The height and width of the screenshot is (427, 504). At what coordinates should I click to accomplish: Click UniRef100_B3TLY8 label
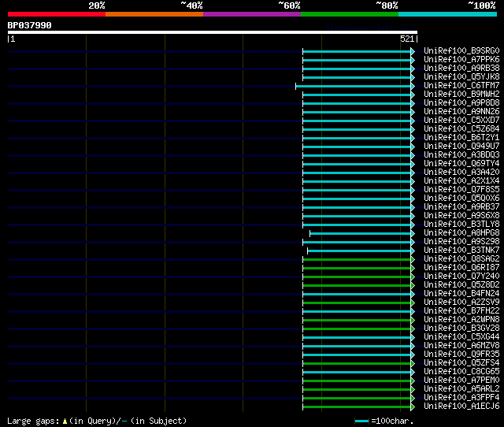[461, 225]
